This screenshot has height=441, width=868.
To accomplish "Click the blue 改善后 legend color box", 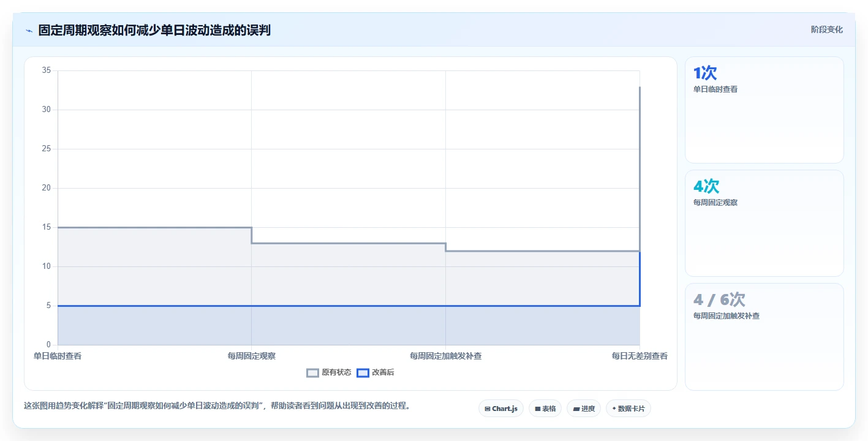I will (363, 372).
